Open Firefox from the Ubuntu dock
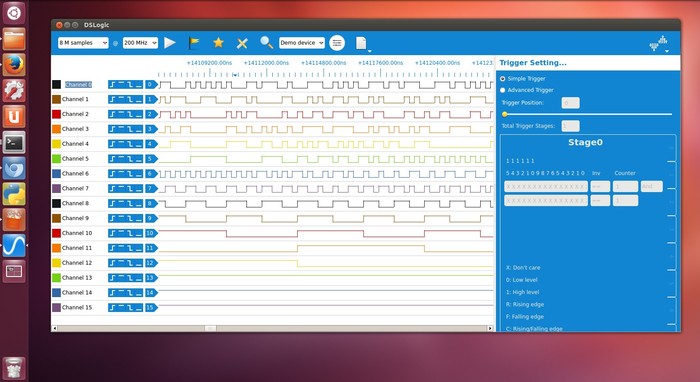 14,65
